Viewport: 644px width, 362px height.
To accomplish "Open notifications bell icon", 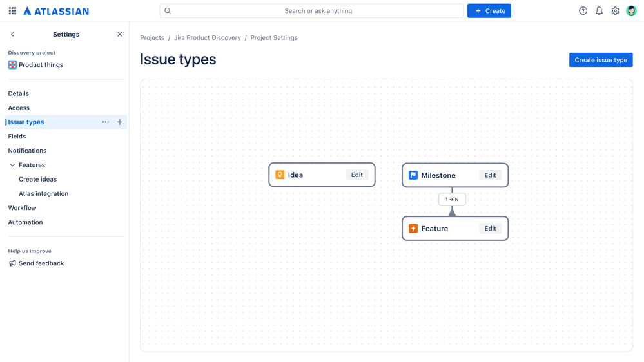I will [600, 11].
